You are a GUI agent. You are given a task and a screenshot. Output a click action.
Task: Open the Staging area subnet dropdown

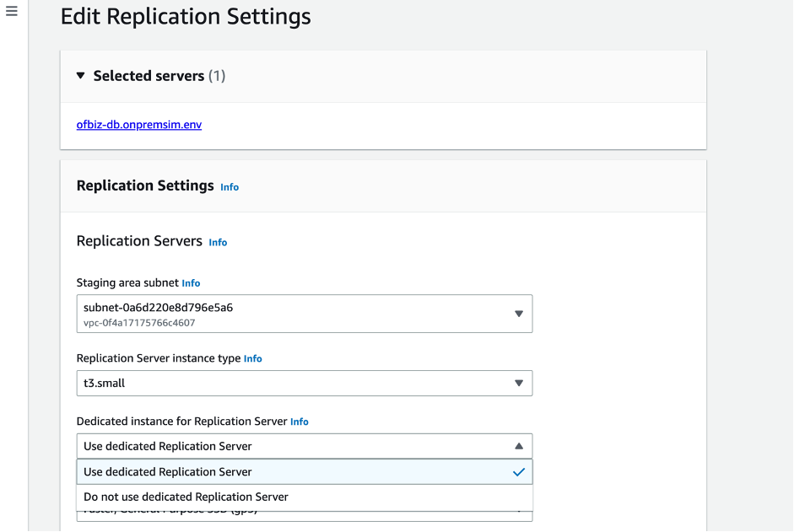(295, 314)
